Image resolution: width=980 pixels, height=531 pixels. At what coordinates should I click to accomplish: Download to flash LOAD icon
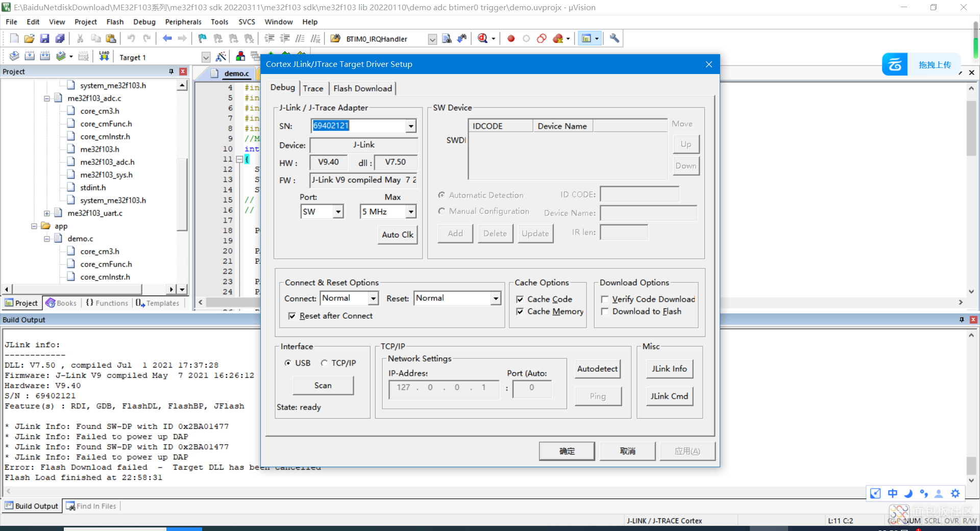(x=104, y=56)
